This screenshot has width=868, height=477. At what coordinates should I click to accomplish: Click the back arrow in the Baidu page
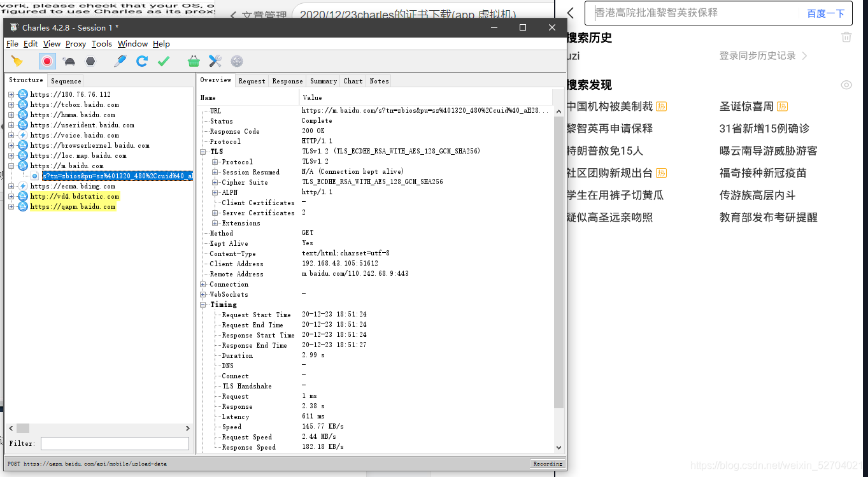point(571,13)
